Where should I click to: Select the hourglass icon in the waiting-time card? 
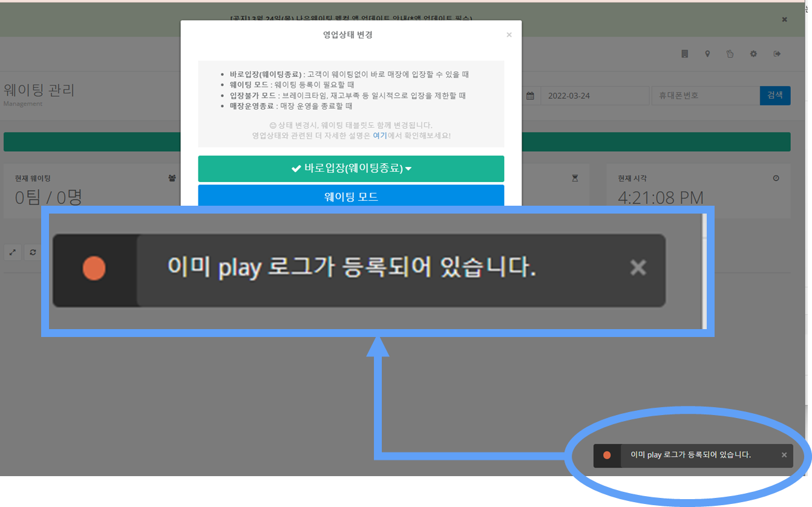click(x=575, y=178)
